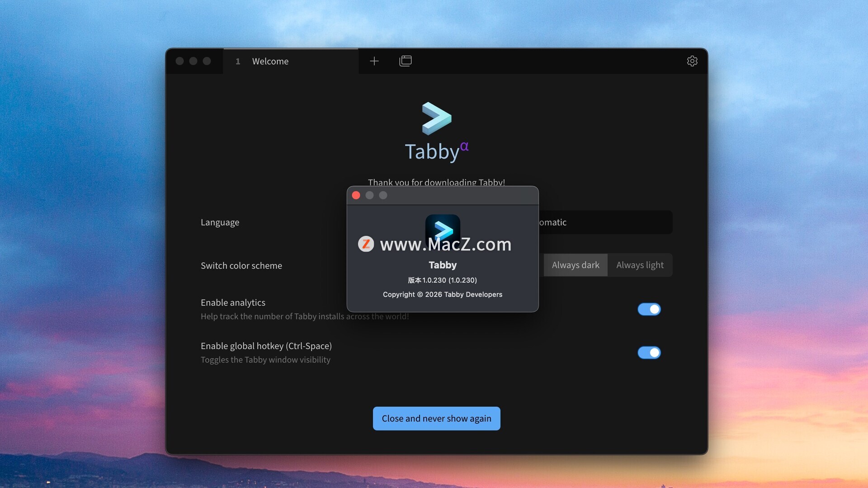This screenshot has height=488, width=868.
Task: Switch to the Welcome tab
Action: [270, 61]
